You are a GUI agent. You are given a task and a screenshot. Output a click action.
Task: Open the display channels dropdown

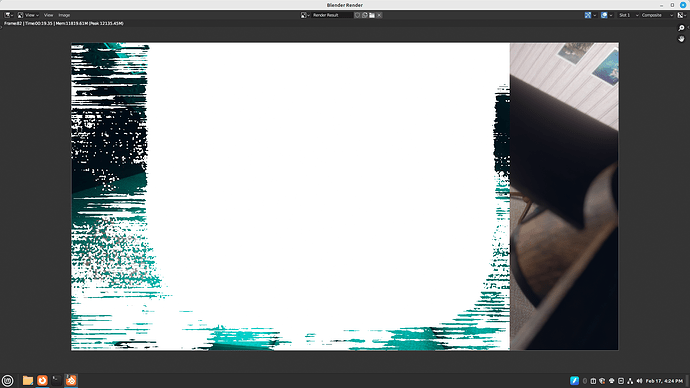(681, 15)
